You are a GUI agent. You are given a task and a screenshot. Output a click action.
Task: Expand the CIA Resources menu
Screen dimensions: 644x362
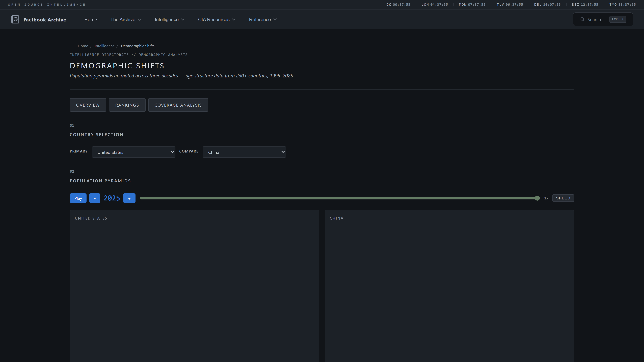point(217,19)
